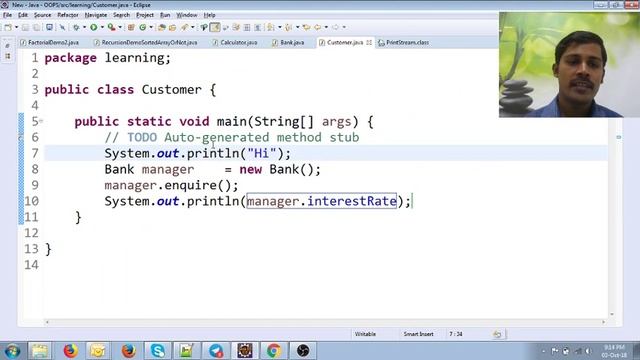Open the Refactor menu
This screenshot has width=640, height=360.
pyautogui.click(x=68, y=15)
